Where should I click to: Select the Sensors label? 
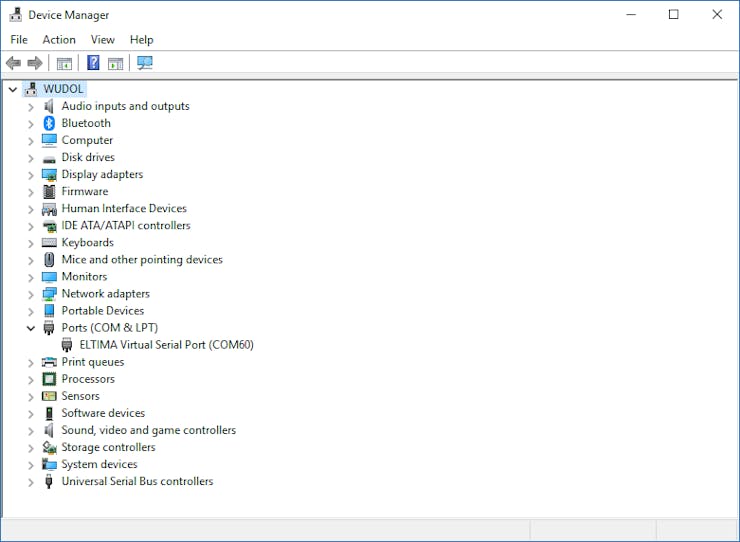[80, 396]
